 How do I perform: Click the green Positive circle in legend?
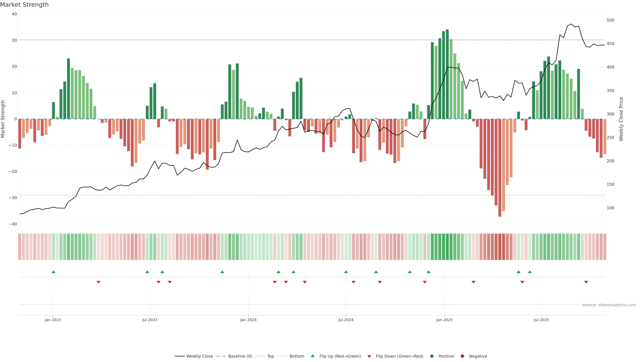click(432, 356)
